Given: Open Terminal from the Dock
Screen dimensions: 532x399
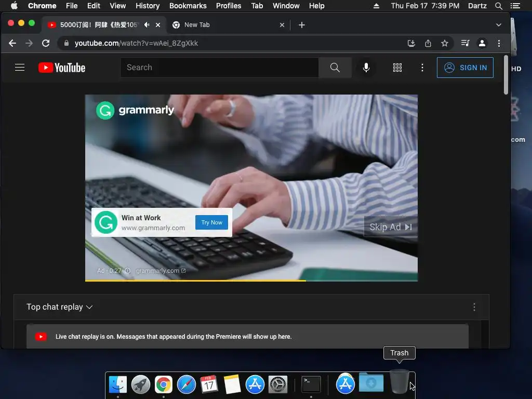Looking at the screenshot, I should pos(311,384).
